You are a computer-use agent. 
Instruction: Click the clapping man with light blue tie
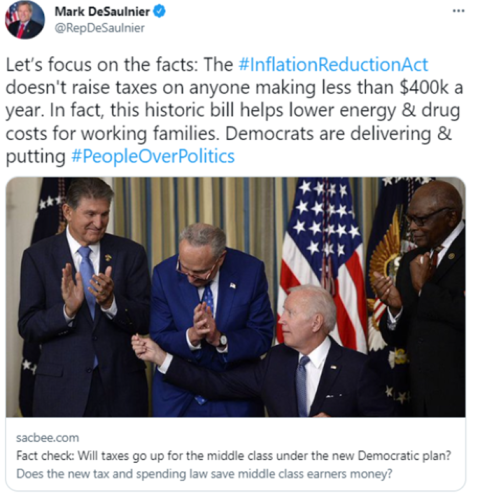click(x=83, y=300)
